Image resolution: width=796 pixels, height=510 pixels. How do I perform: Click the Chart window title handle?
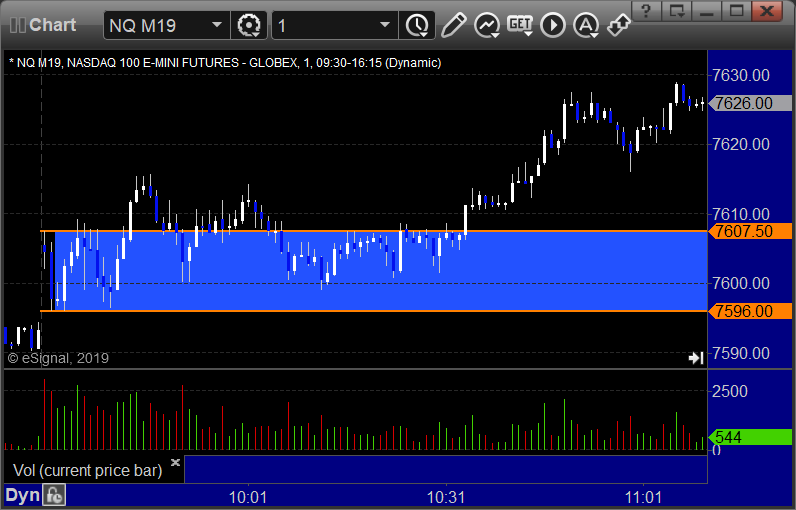(43, 25)
